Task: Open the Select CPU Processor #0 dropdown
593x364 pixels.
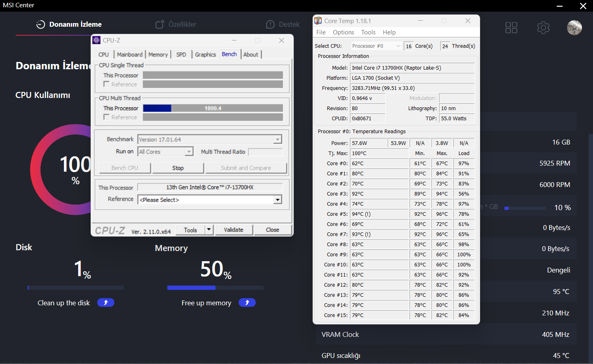Action: pos(376,46)
